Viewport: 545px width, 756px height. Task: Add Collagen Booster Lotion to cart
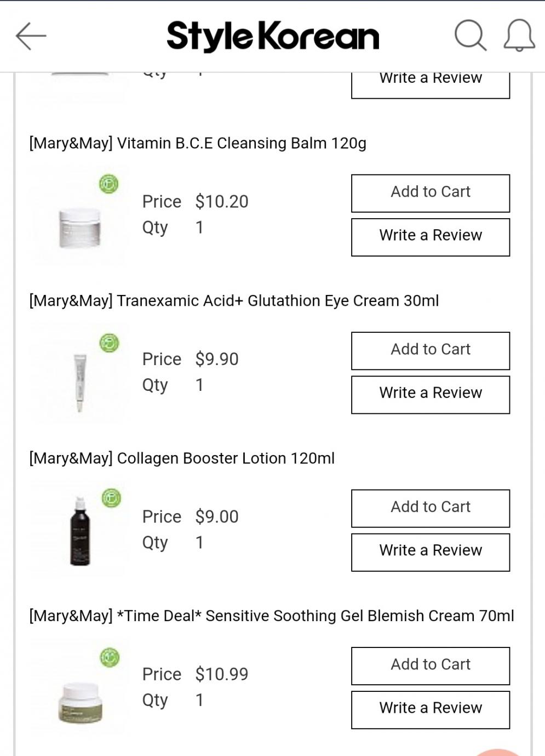[431, 508]
